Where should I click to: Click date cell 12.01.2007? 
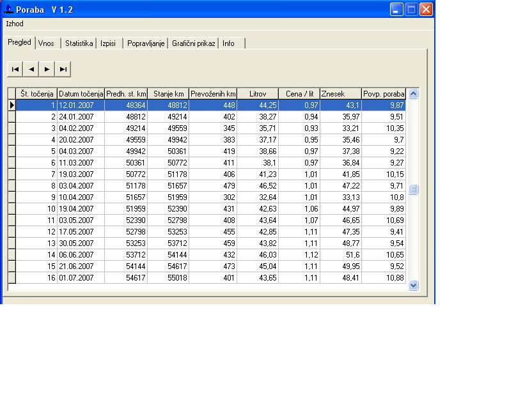point(81,105)
